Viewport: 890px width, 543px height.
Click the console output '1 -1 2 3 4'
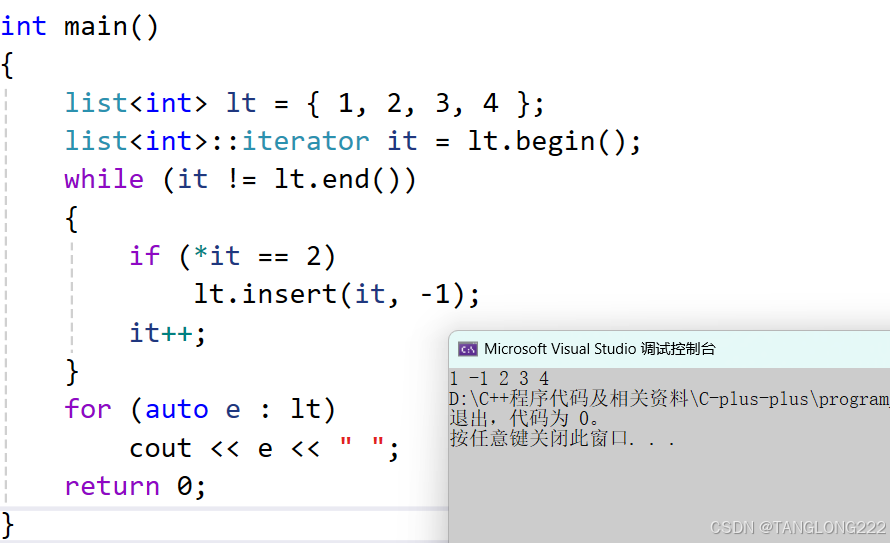click(x=499, y=378)
